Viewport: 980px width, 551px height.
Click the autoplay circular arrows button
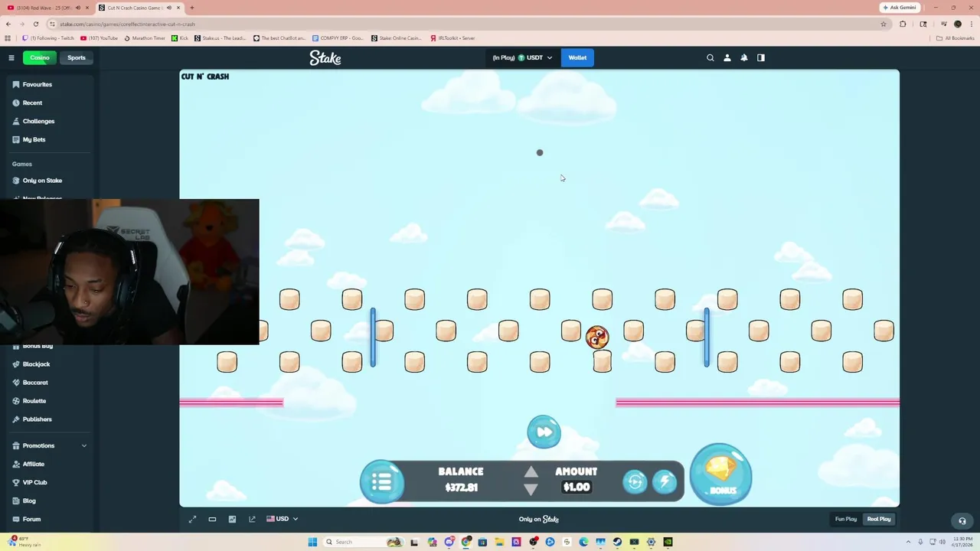635,481
